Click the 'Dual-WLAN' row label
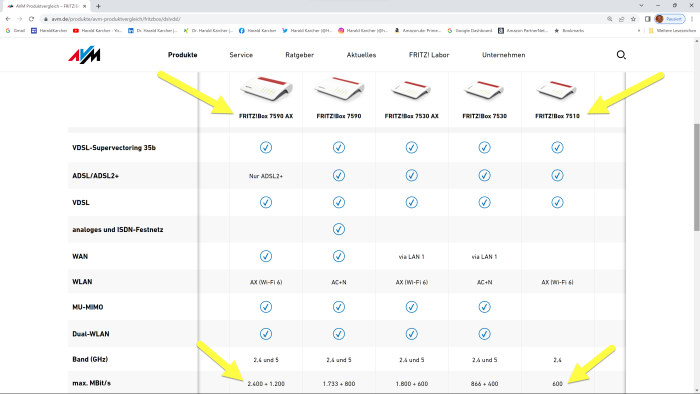 91,334
